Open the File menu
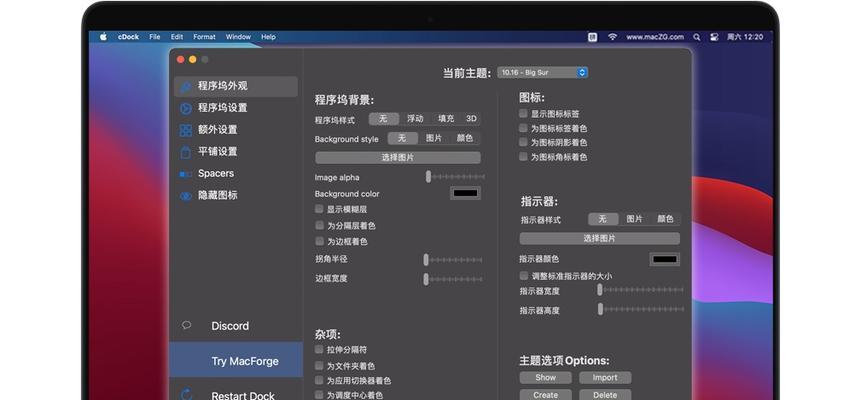The height and width of the screenshot is (400, 861). click(x=155, y=37)
